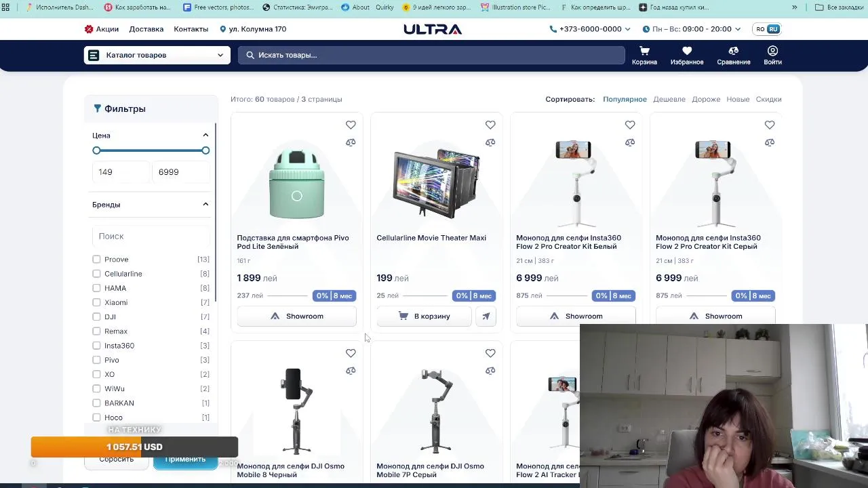Favorite DJI Osmo Mobile 7P Серый
This screenshot has height=488, width=868.
click(490, 353)
